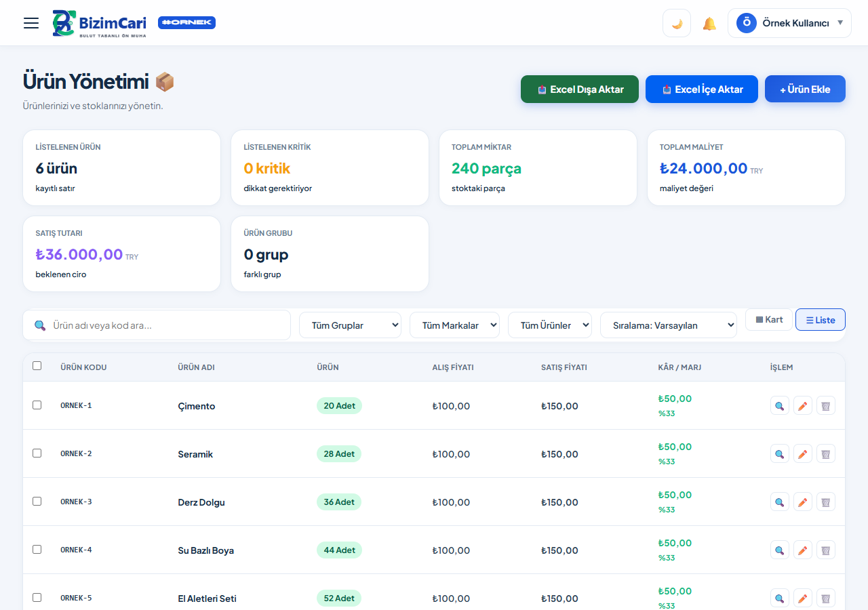Open the notifications bell
868x610 pixels.
[709, 24]
